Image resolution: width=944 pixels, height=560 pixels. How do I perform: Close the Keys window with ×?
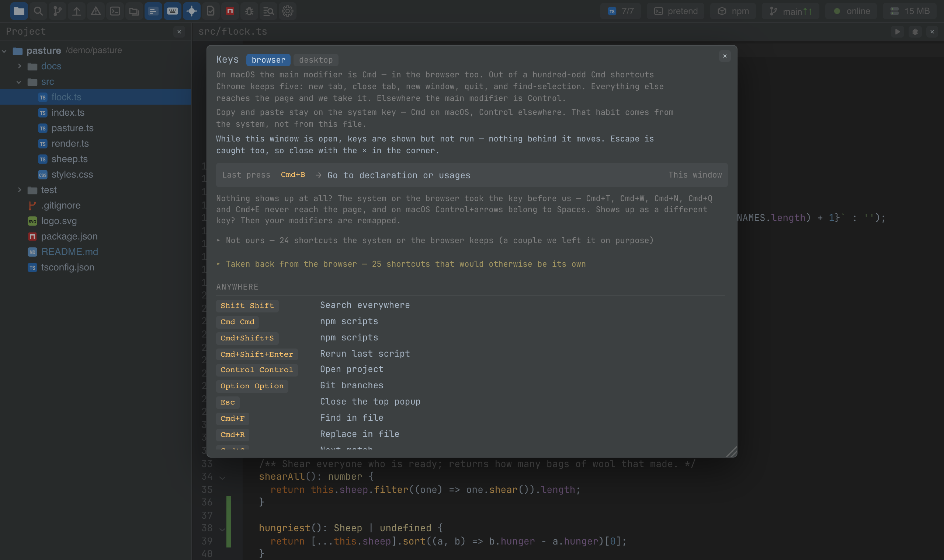point(725,56)
